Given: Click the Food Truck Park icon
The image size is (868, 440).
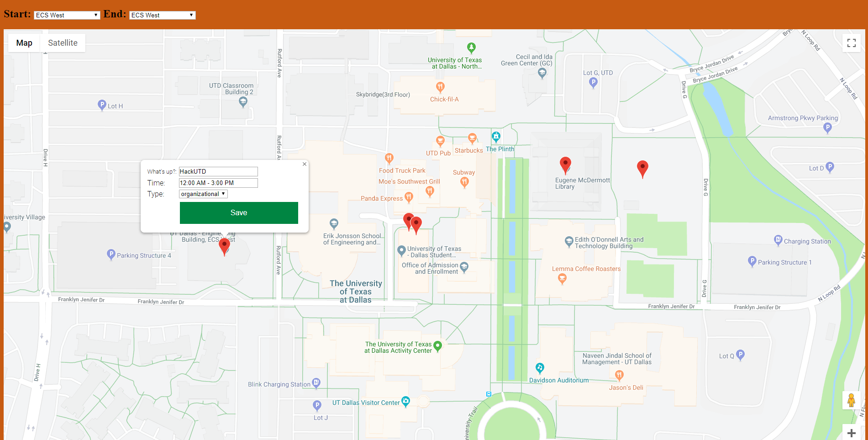Looking at the screenshot, I should click(389, 159).
